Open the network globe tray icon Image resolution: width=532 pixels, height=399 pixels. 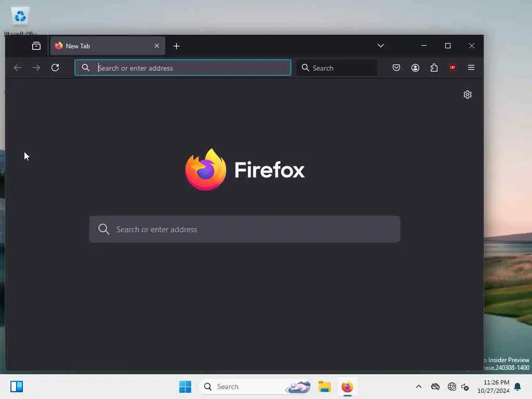click(451, 387)
